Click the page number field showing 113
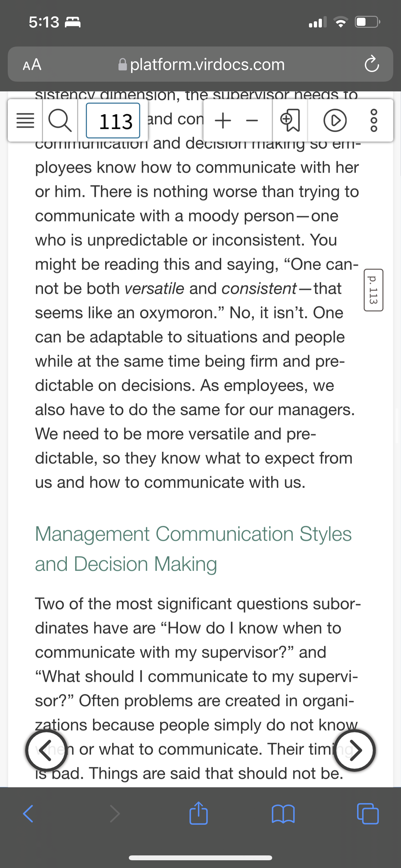The width and height of the screenshot is (401, 868). pyautogui.click(x=113, y=121)
